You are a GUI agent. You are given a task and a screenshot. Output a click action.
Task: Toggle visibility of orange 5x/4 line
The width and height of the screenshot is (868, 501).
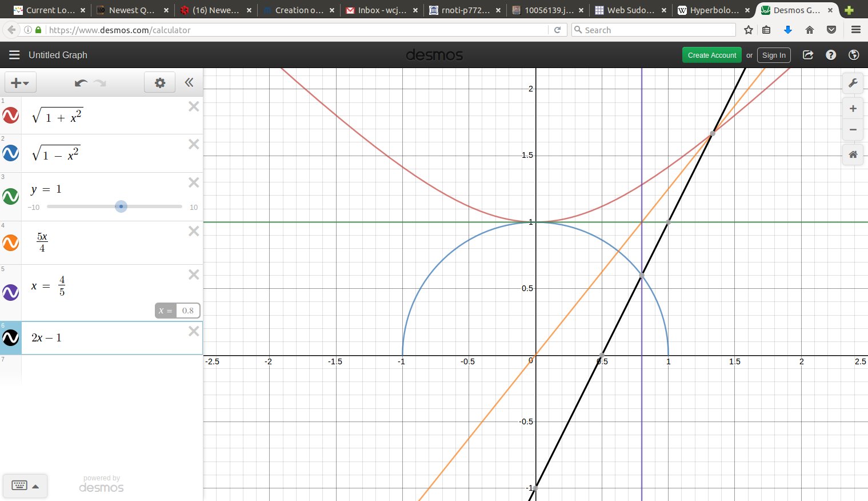(x=11, y=242)
